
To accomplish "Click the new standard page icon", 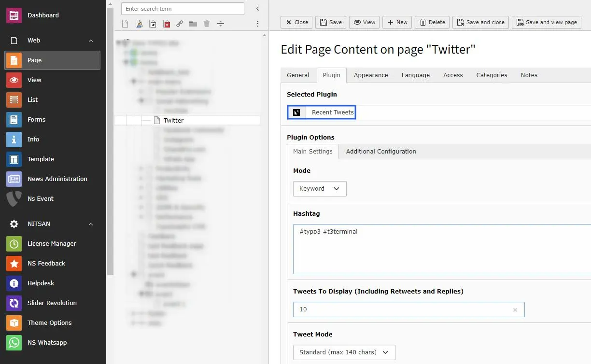I will (x=126, y=24).
